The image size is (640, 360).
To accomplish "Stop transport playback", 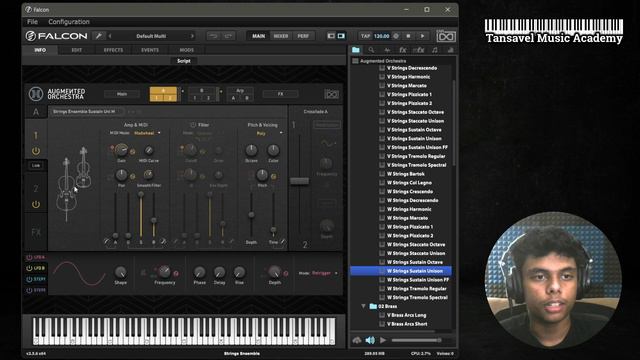I will [x=408, y=36].
